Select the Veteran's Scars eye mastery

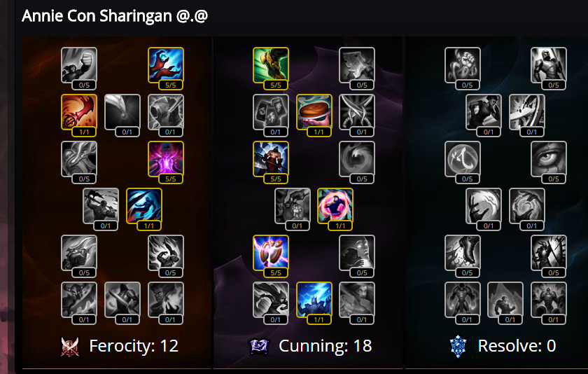pyautogui.click(x=549, y=159)
